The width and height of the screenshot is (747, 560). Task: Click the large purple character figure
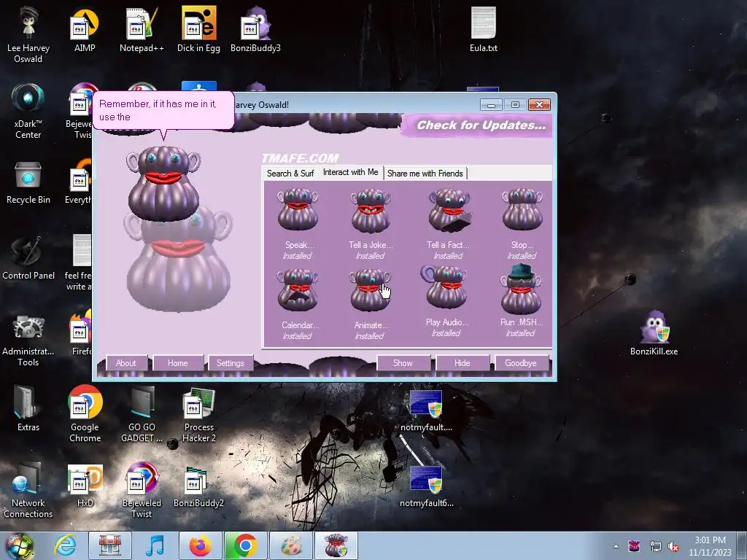tap(163, 183)
